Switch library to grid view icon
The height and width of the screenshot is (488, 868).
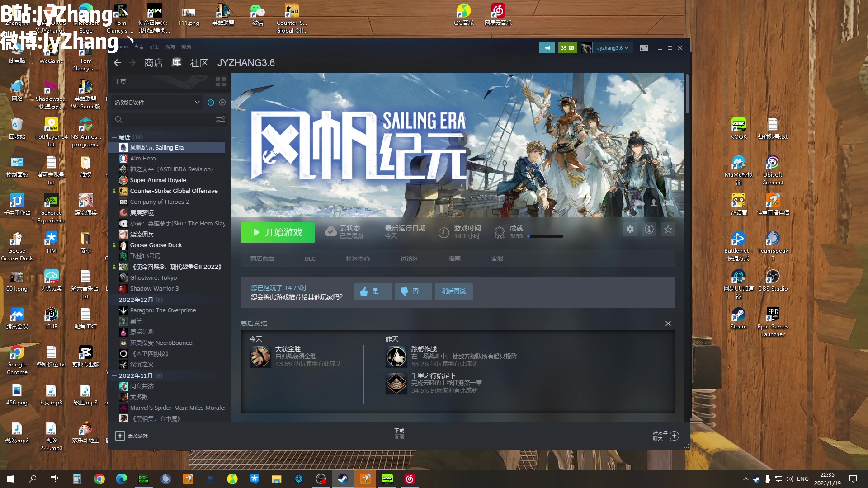point(221,82)
